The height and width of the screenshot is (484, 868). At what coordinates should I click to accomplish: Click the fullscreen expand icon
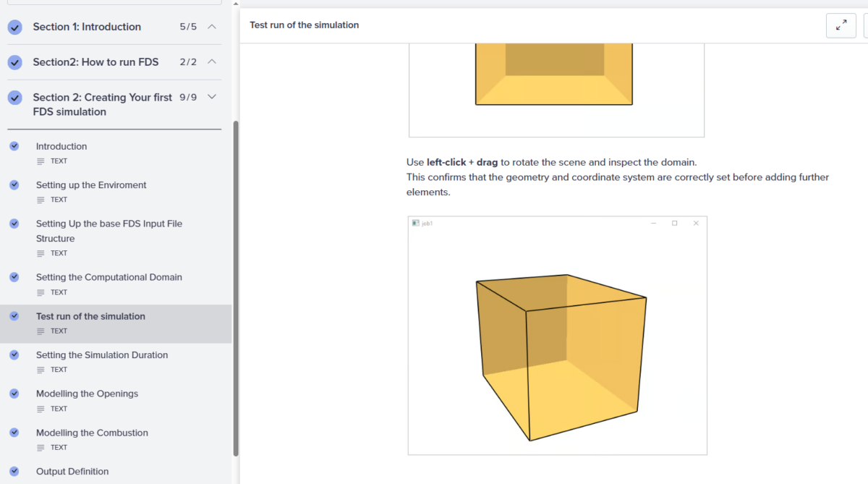841,25
